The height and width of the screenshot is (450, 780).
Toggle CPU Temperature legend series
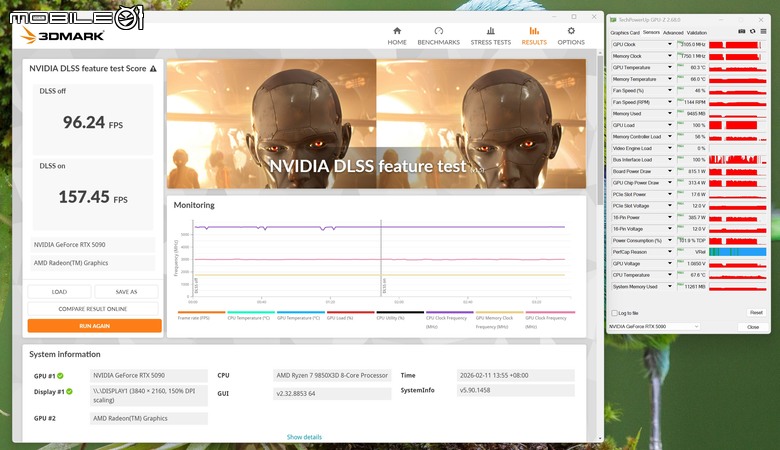pos(251,316)
